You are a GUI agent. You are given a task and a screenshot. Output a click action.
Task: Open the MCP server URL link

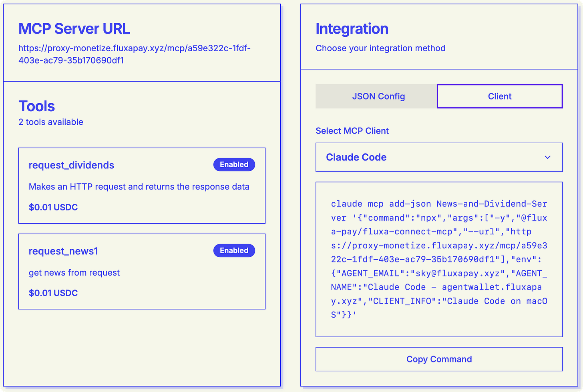click(135, 54)
